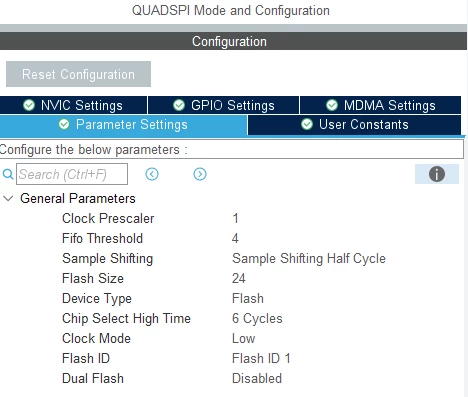Select the Clock Prescaler parameter label
Viewport: 468px width, 397px height.
(x=108, y=219)
